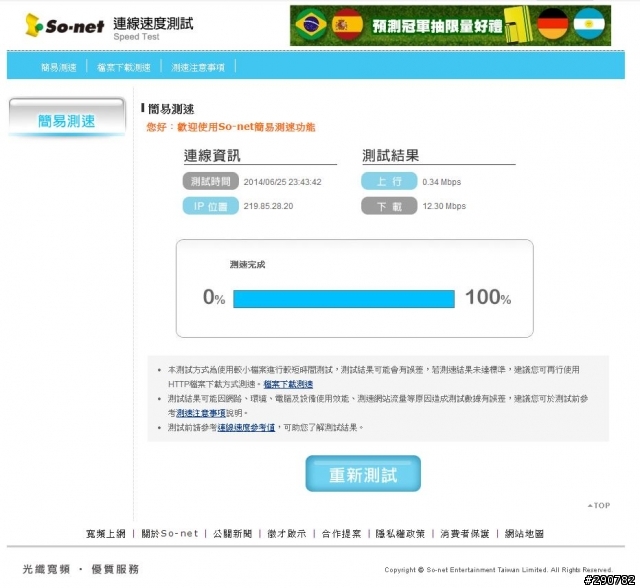This screenshot has height=588, width=640.
Task: Click the 連線資訊 section heading
Action: click(x=212, y=155)
